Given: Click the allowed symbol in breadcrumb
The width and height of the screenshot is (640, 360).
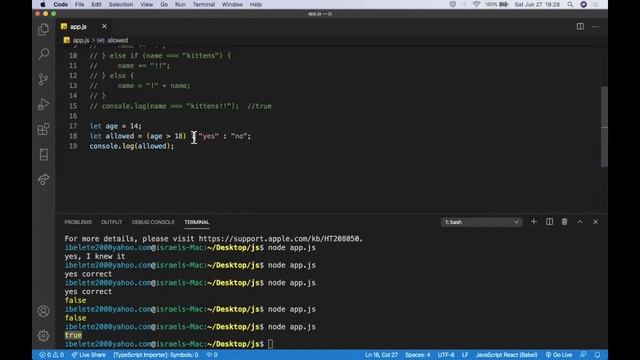Looking at the screenshot, I should click(x=117, y=40).
